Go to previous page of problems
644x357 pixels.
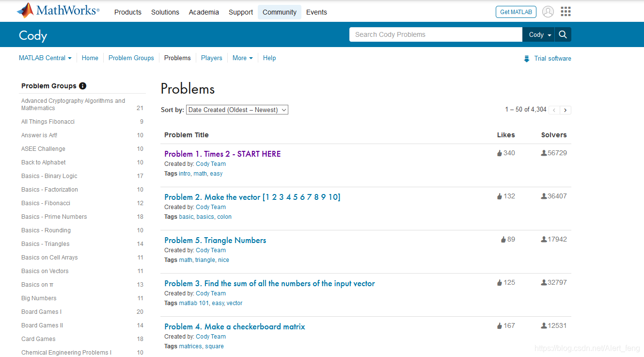pos(554,110)
